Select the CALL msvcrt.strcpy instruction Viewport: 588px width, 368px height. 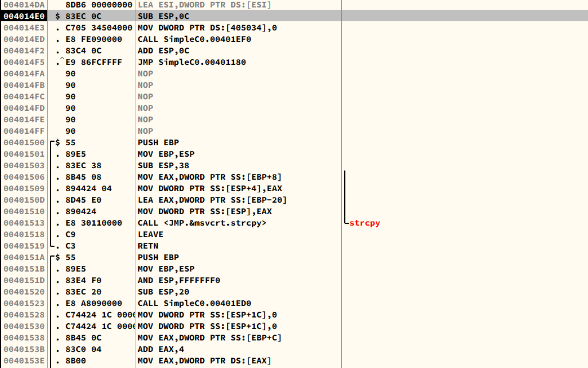coord(202,223)
